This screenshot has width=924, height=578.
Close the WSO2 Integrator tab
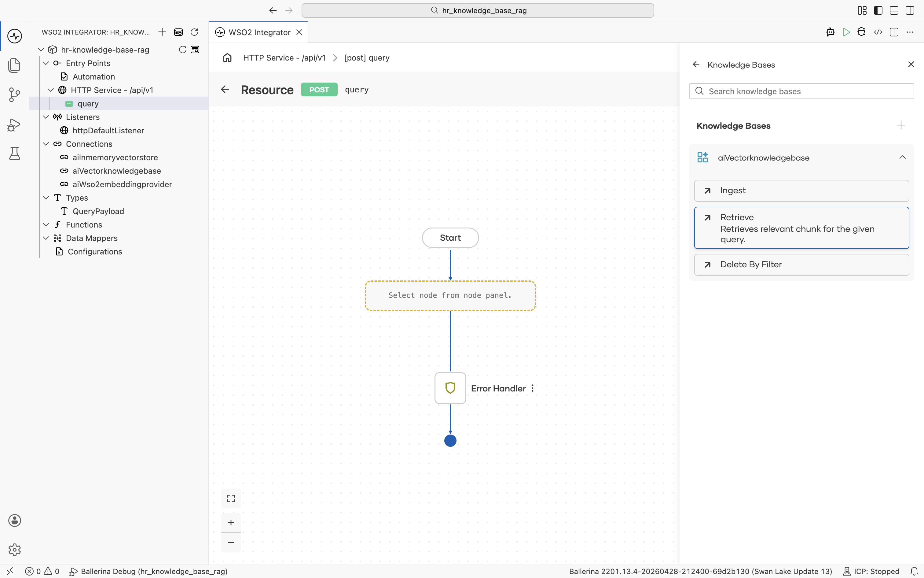tap(299, 32)
